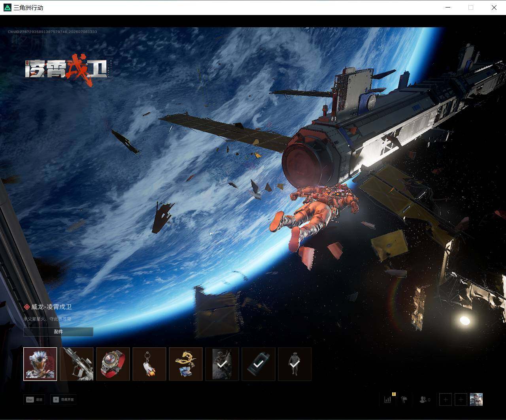Screen dimensions: 506x420
Task: Click the 威龙-凌霄戍卫 skin title
Action: click(x=51, y=307)
